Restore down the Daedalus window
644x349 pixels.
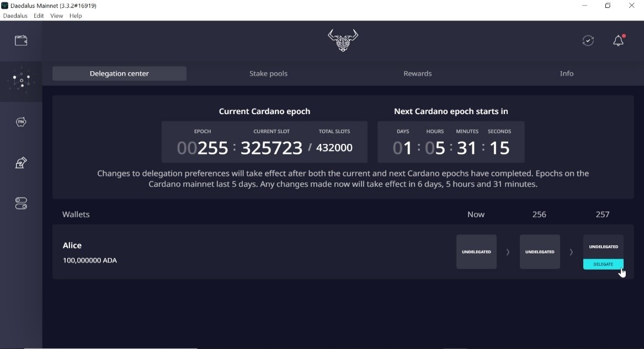608,6
